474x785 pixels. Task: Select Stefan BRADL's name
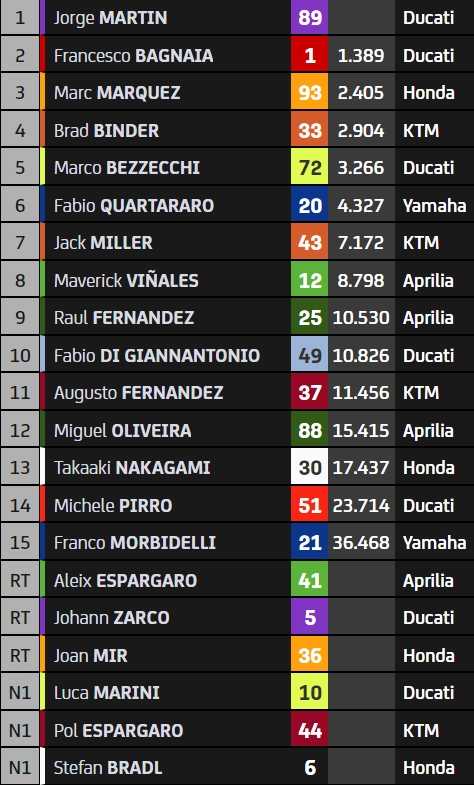pos(108,768)
